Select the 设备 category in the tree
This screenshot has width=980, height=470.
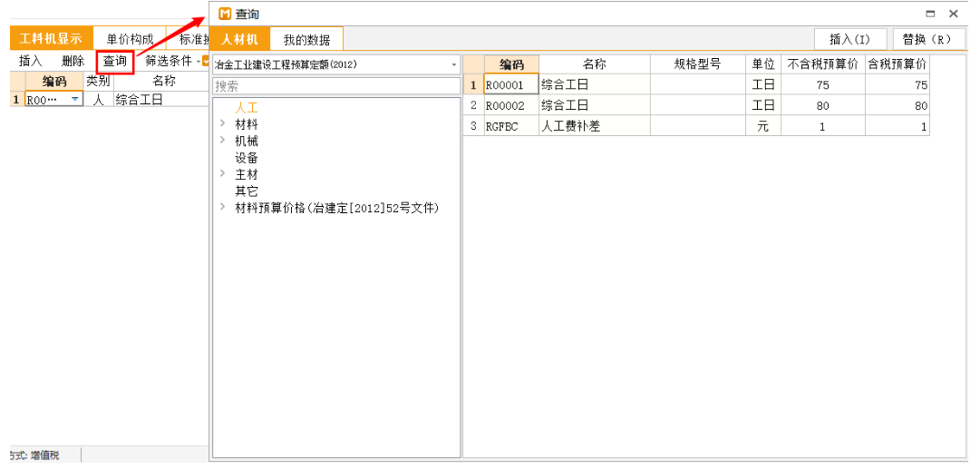(246, 158)
